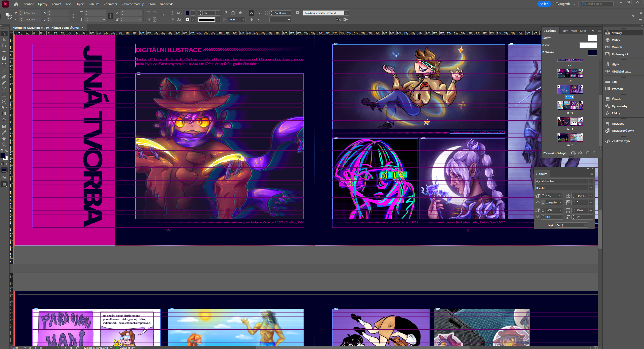Open the object style Základní grafický rámeček dropdown

pyautogui.click(x=347, y=13)
